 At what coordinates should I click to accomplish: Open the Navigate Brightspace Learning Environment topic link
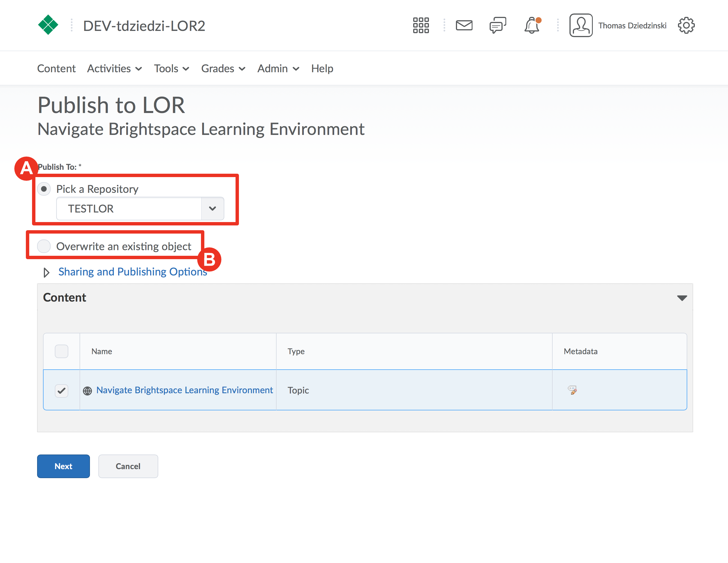(184, 390)
